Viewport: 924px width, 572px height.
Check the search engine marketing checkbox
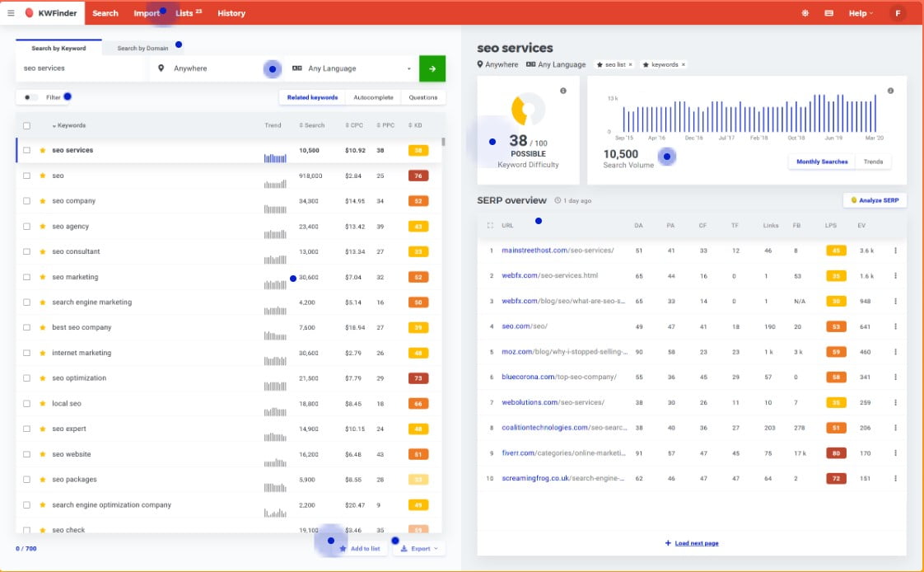click(x=26, y=302)
